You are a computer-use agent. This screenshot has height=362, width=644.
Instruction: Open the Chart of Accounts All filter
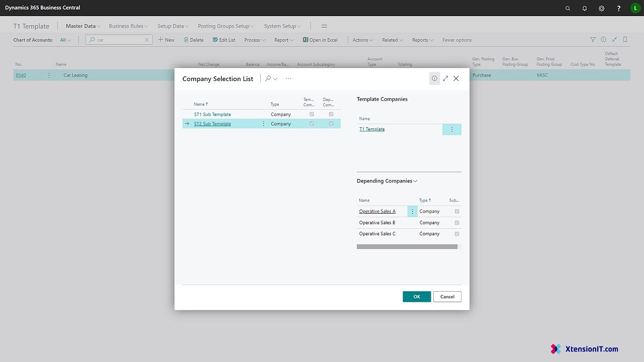[x=65, y=40]
